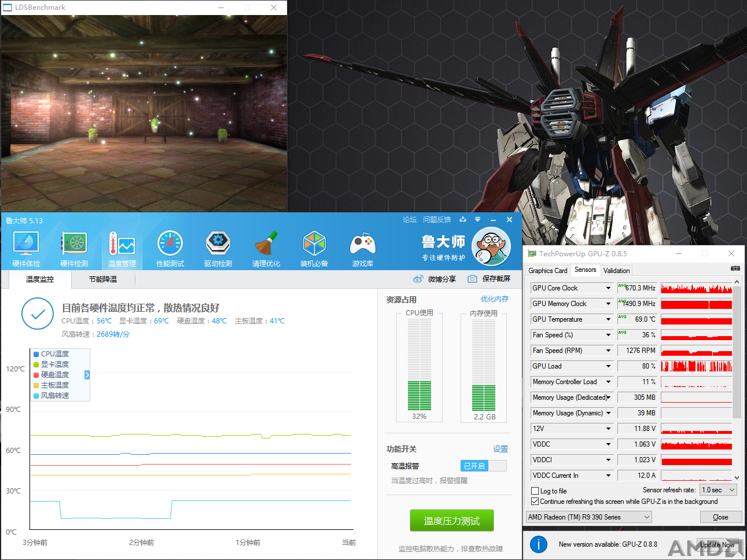Select the 节能降温 tab
This screenshot has height=560, width=747.
[103, 279]
